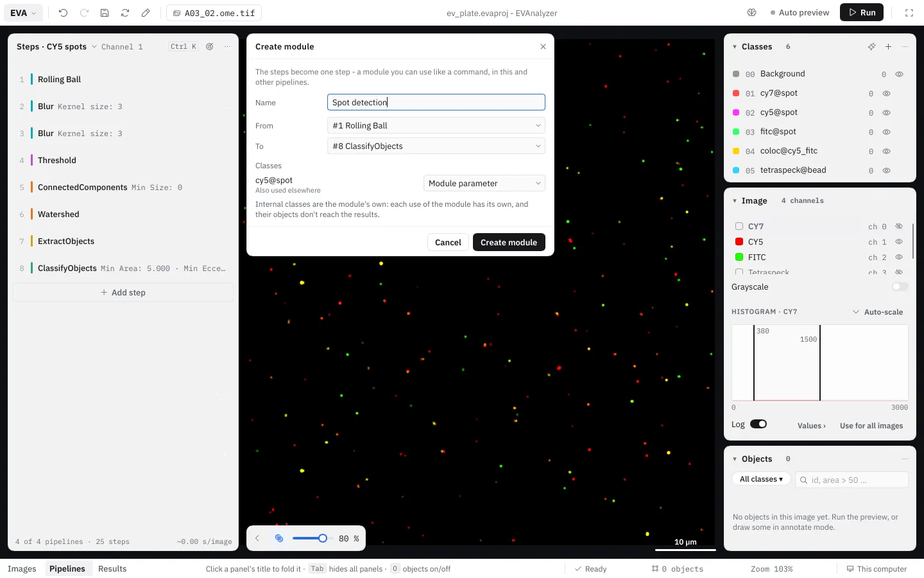
Task: Click the layers icon in zoom bar
Action: (x=279, y=538)
